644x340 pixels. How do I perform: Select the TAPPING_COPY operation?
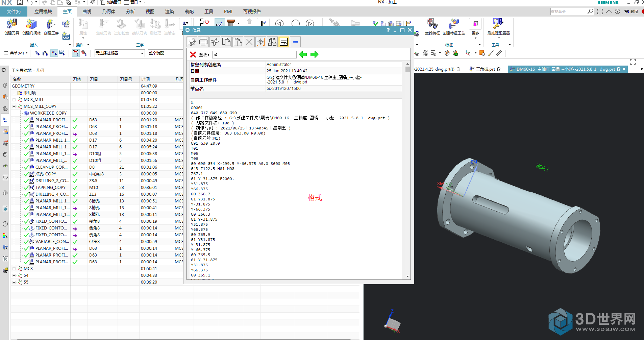(50, 188)
